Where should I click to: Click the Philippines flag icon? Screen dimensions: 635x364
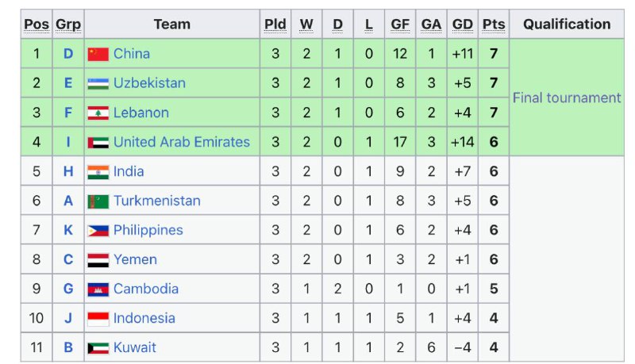[x=98, y=231]
